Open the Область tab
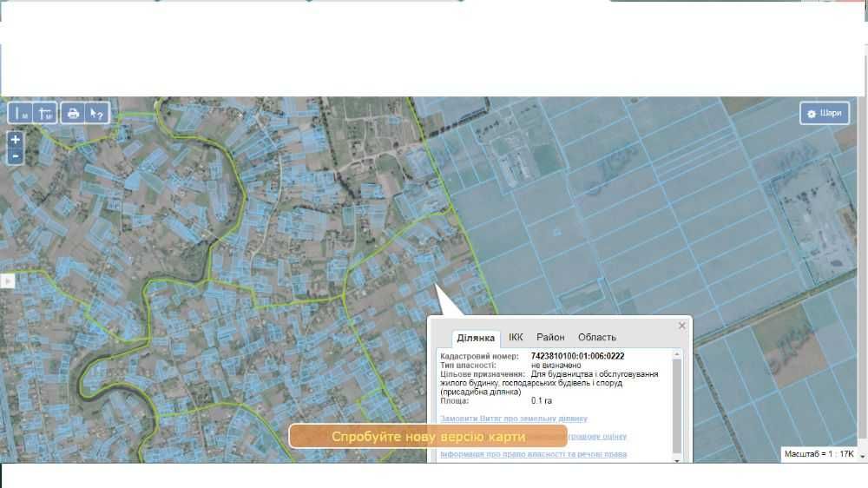868x488 pixels. [x=597, y=337]
